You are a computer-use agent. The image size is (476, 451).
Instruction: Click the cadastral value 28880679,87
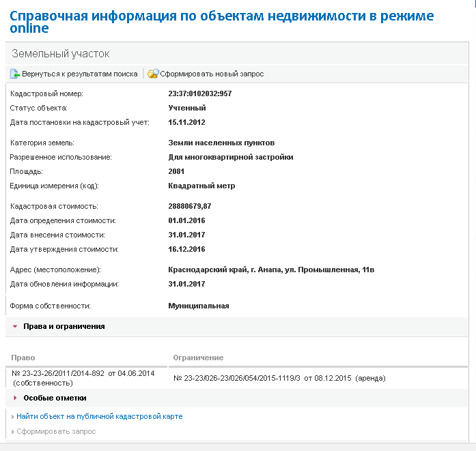190,206
